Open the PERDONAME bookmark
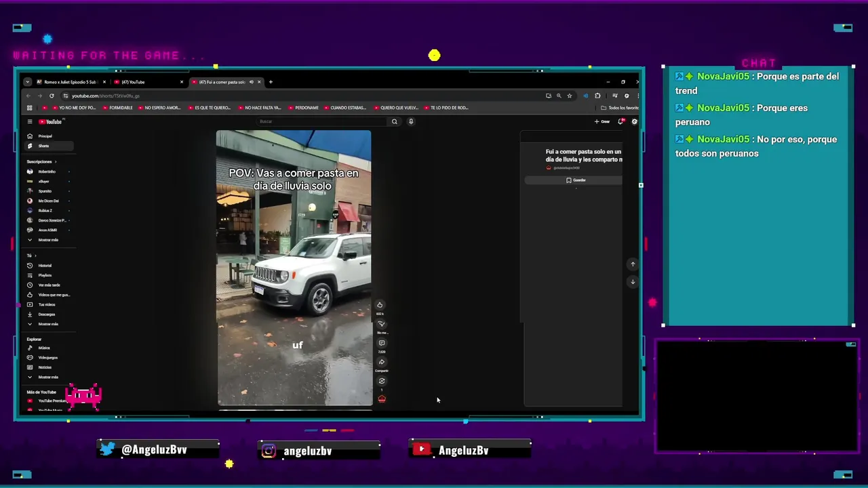This screenshot has height=488, width=868. click(303, 108)
